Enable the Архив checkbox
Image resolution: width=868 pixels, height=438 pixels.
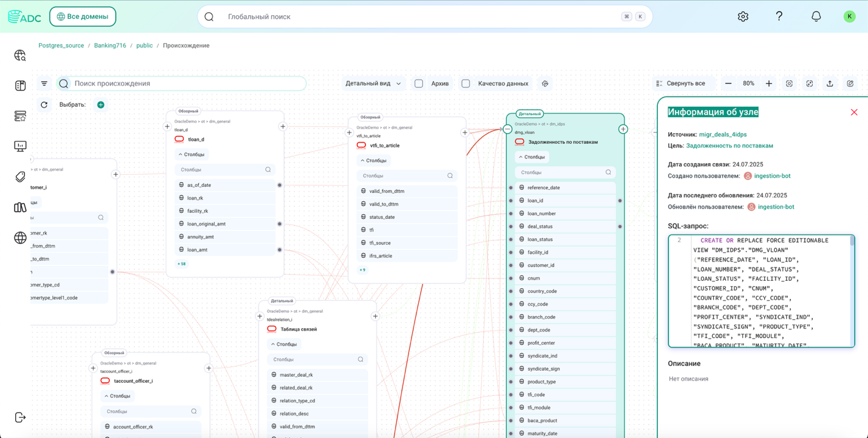click(419, 84)
